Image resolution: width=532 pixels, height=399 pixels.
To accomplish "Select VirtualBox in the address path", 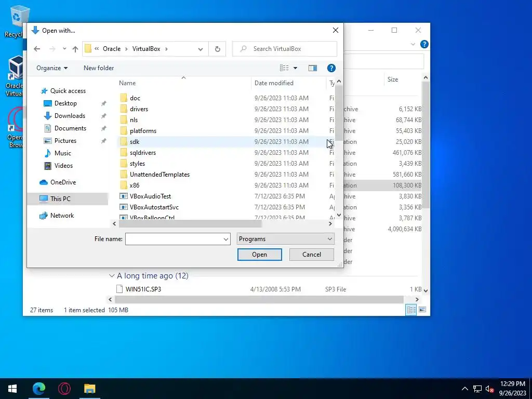I will pos(146,49).
